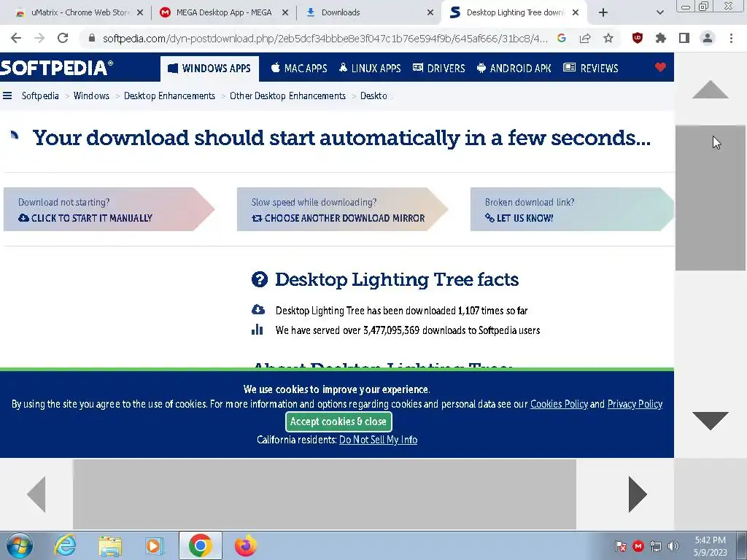Click the padlock site info icon
Viewport: 747px width, 560px height.
click(91, 38)
